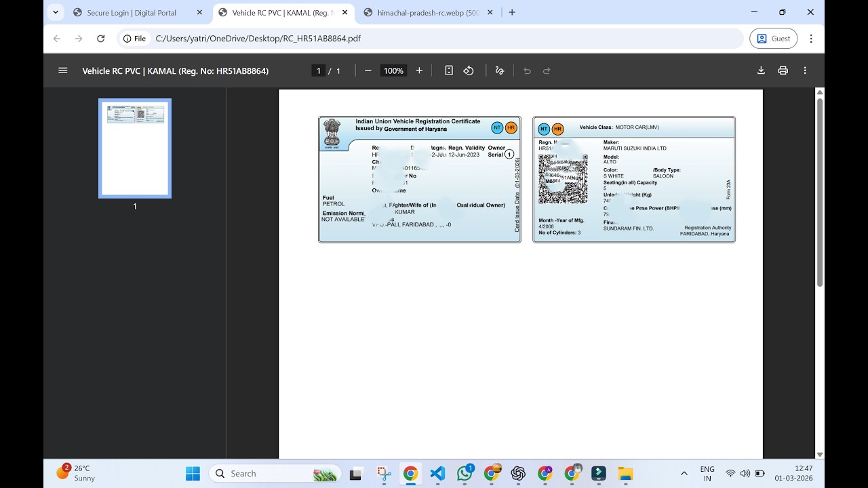Open Chrome three-dot menu

tap(811, 39)
